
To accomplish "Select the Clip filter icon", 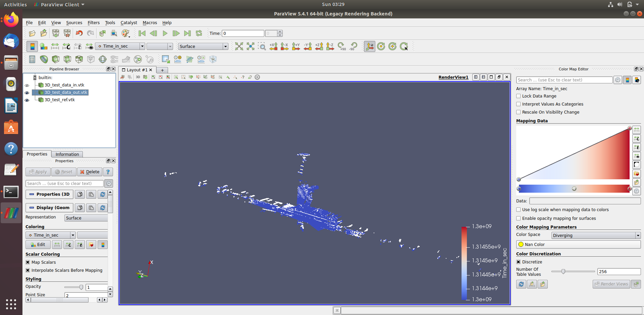I will pyautogui.click(x=56, y=59).
